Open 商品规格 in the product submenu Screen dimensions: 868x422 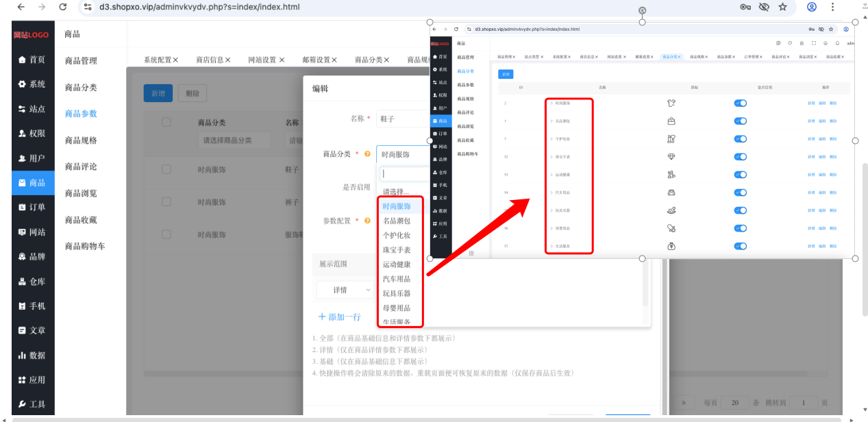point(81,140)
